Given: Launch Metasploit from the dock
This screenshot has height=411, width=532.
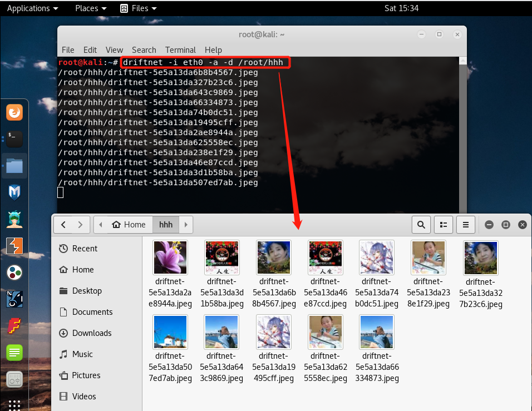Looking at the screenshot, I should click(14, 192).
